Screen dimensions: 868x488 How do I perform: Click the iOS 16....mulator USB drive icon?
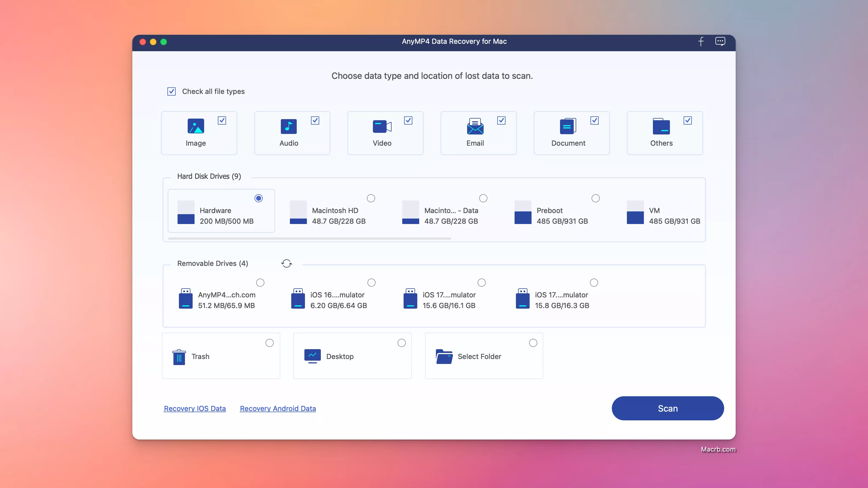(x=298, y=298)
